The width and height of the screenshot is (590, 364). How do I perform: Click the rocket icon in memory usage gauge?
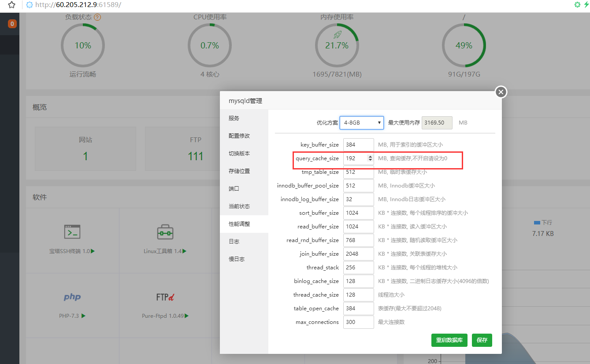pos(337,34)
